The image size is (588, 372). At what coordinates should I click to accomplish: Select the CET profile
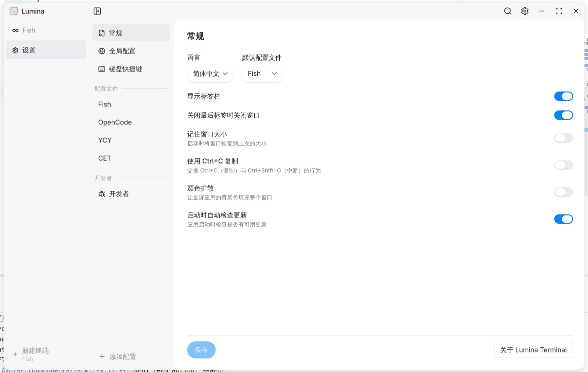coord(131,158)
